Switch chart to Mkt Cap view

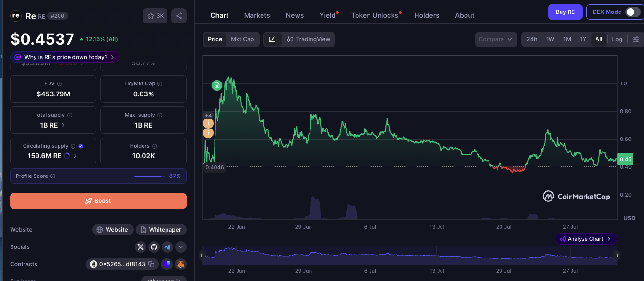[242, 39]
